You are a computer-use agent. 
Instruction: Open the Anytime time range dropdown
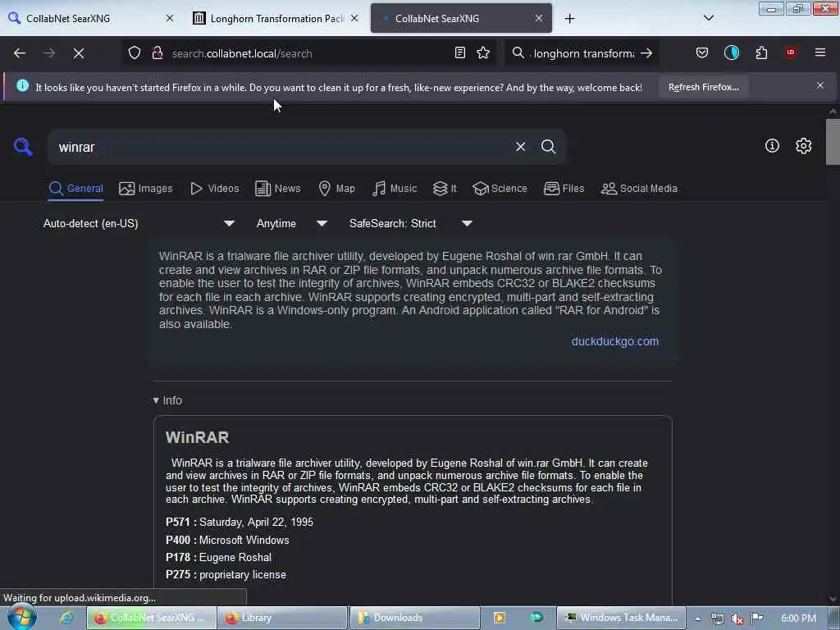tap(291, 223)
